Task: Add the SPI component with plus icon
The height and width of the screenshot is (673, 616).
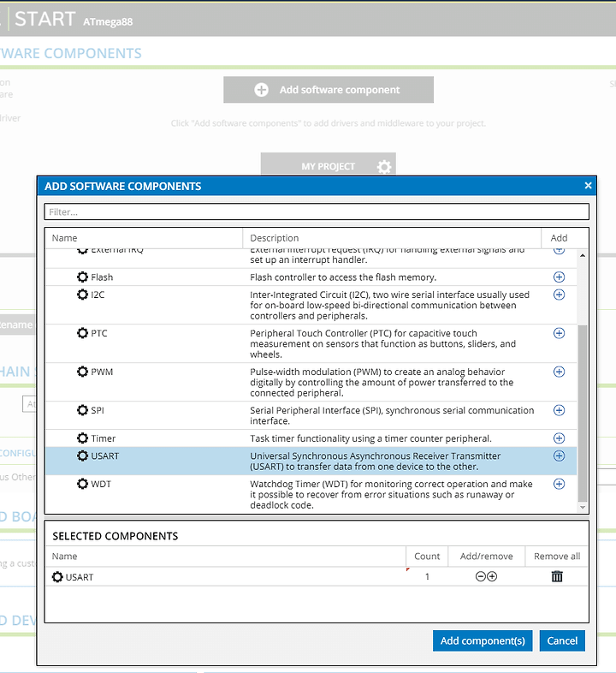Action: [559, 410]
